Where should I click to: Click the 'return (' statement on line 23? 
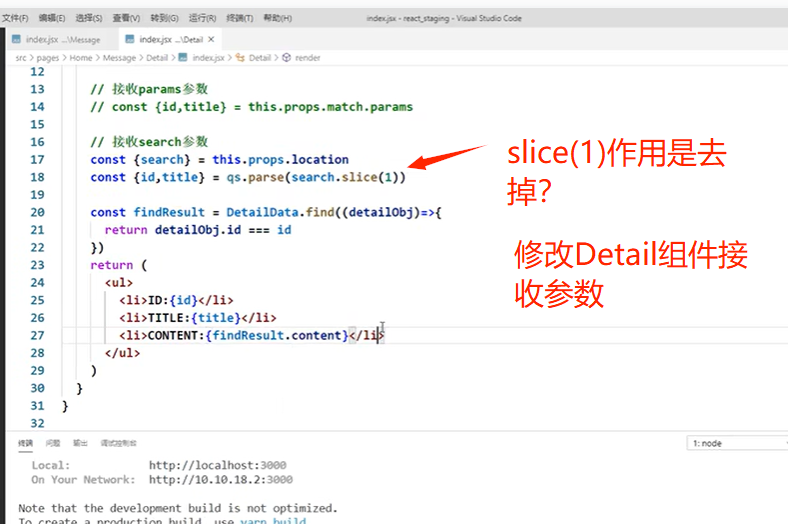click(x=119, y=265)
